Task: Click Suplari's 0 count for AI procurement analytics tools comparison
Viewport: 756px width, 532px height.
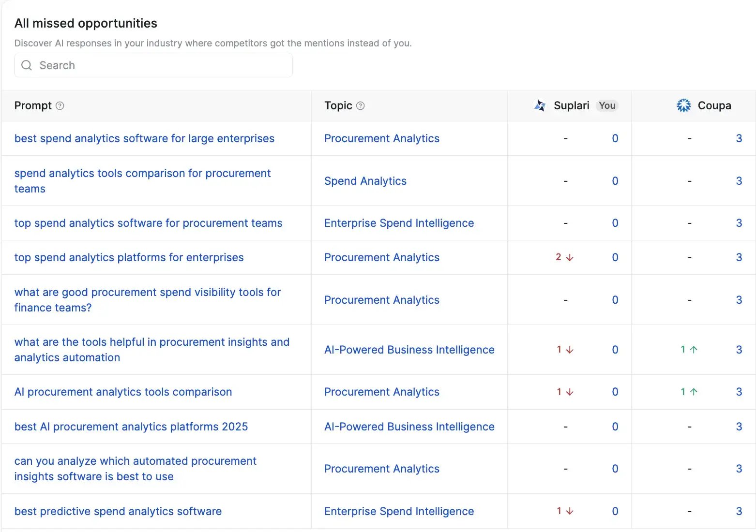Action: (615, 392)
